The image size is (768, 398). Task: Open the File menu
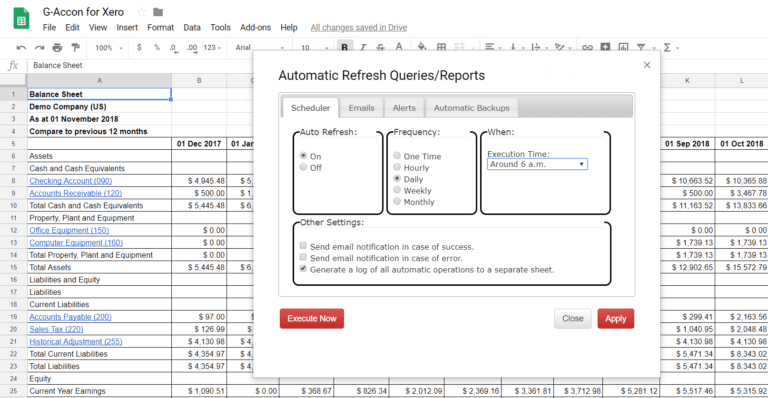tap(49, 27)
